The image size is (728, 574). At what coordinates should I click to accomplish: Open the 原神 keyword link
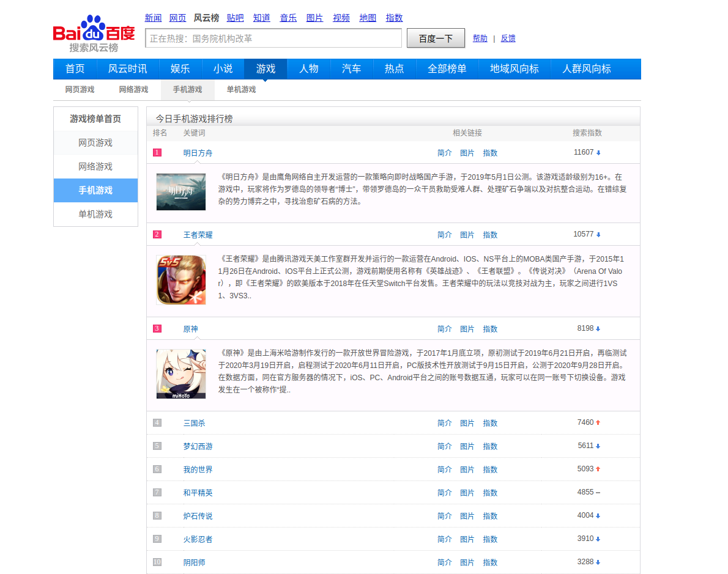190,329
